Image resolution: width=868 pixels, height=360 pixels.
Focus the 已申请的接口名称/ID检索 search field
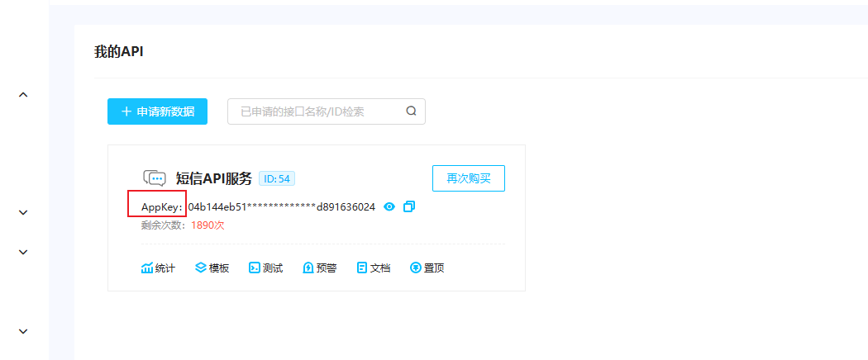(326, 111)
